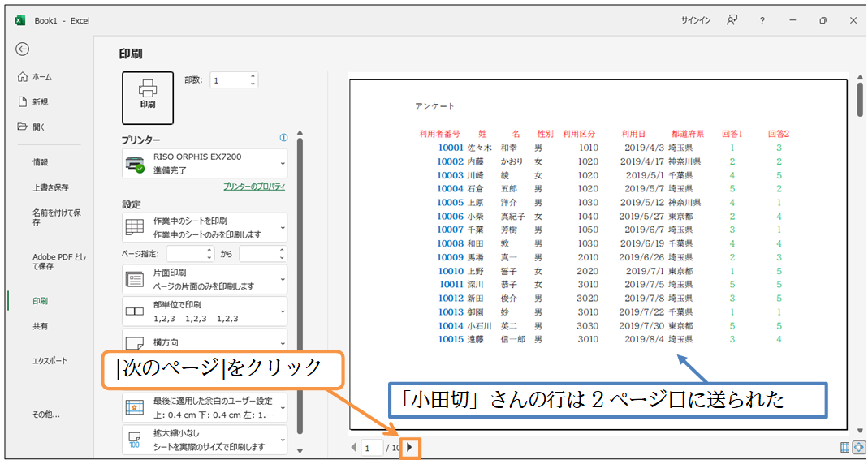The image size is (868, 464).
Task: Open エクスポート from the sidebar
Action: coord(50,361)
